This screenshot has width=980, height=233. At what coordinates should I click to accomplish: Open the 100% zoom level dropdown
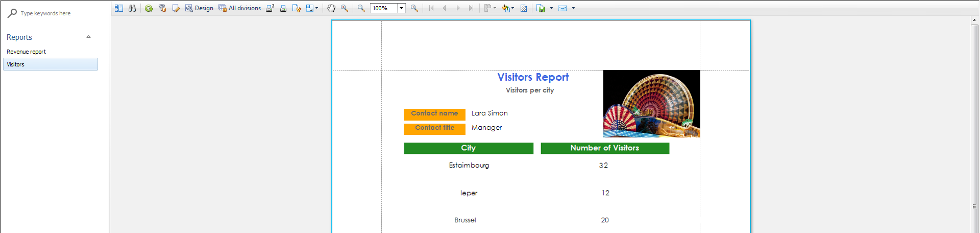[x=401, y=8]
